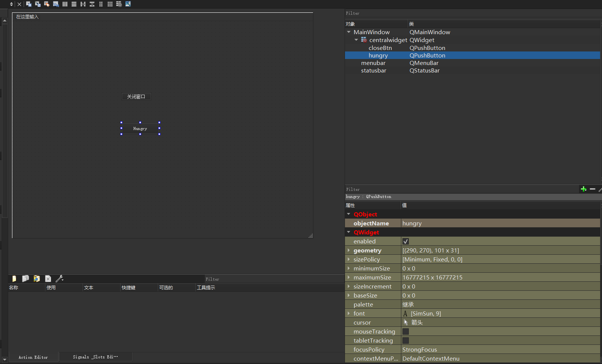Click the 属性 column header
This screenshot has height=364, width=602.
(x=373, y=205)
